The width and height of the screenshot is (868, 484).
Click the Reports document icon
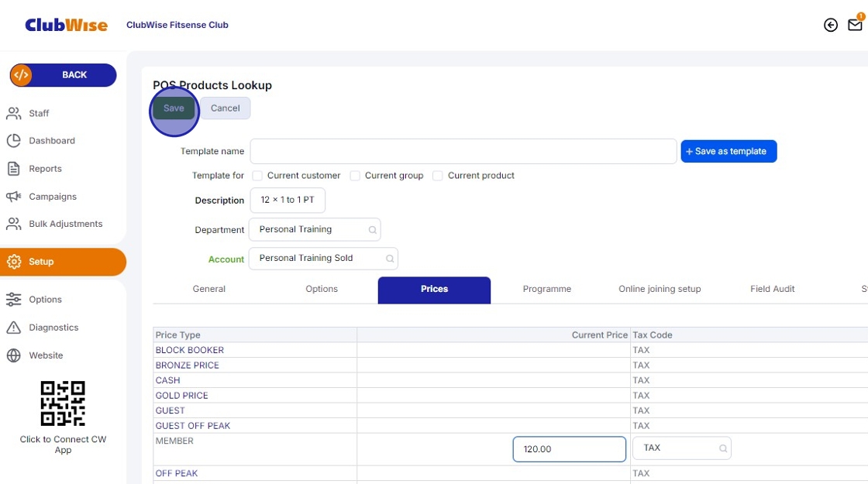coord(14,169)
